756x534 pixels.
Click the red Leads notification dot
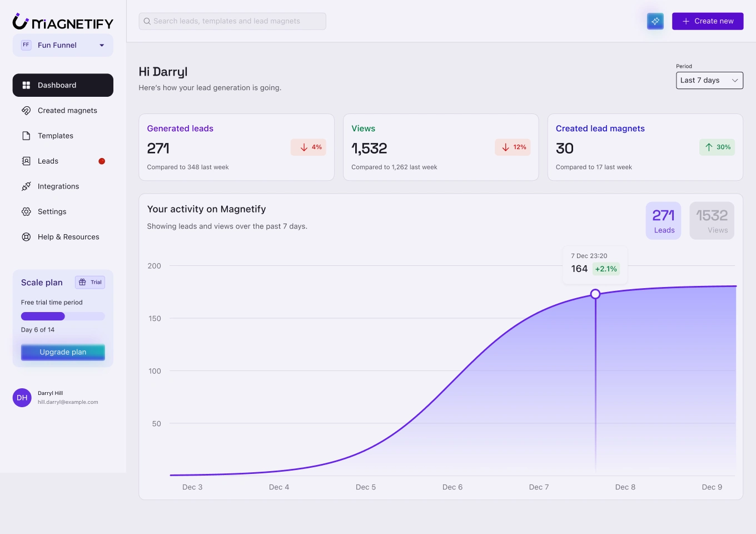[102, 161]
